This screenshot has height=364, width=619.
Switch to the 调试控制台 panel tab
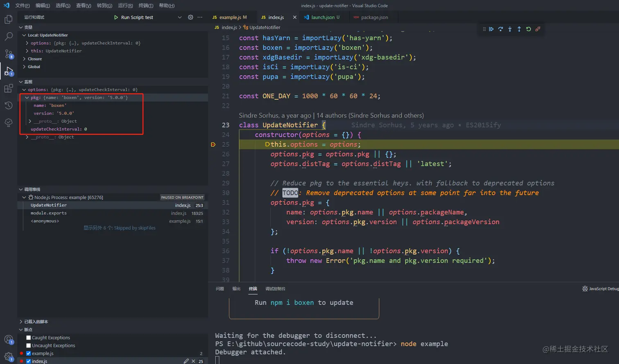pos(275,289)
